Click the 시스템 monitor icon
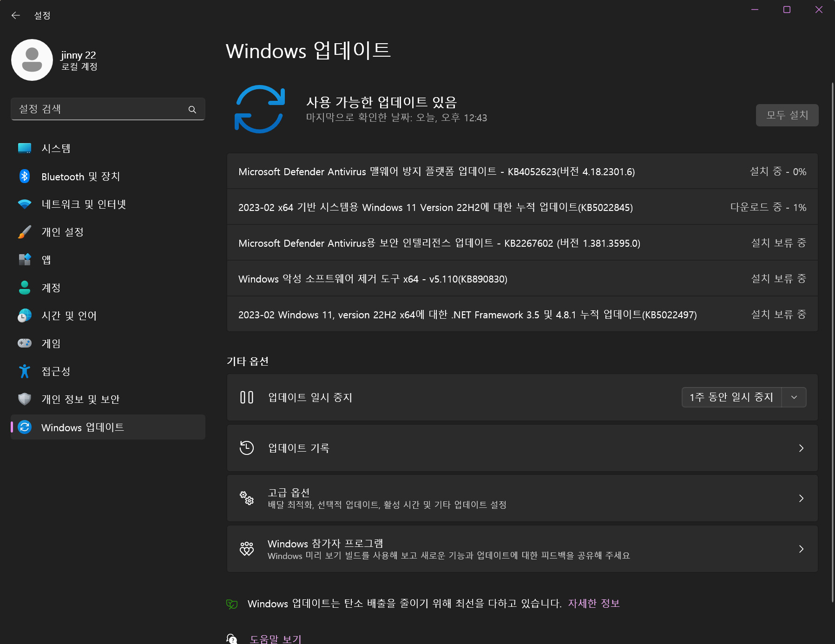 (25, 148)
